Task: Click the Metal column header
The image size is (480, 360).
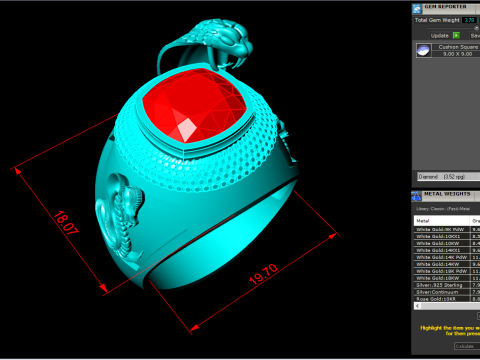Action: pos(441,221)
